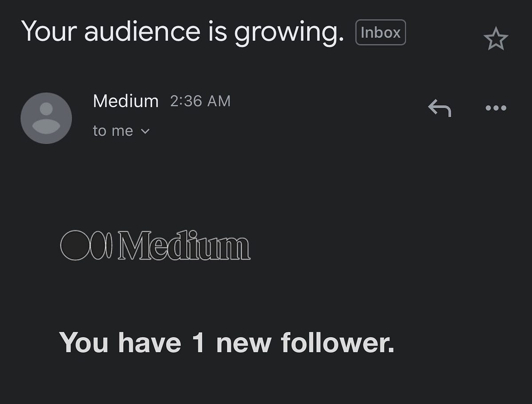Screen dimensions: 532x404
Task: Tap the reply icon next to the timestamp
Action: (439, 108)
